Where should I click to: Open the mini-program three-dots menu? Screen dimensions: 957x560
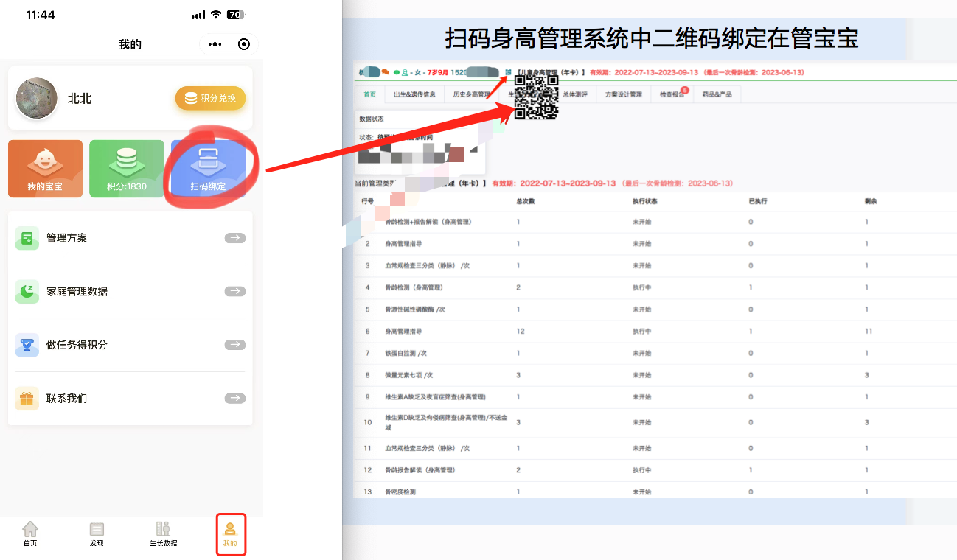pos(215,44)
